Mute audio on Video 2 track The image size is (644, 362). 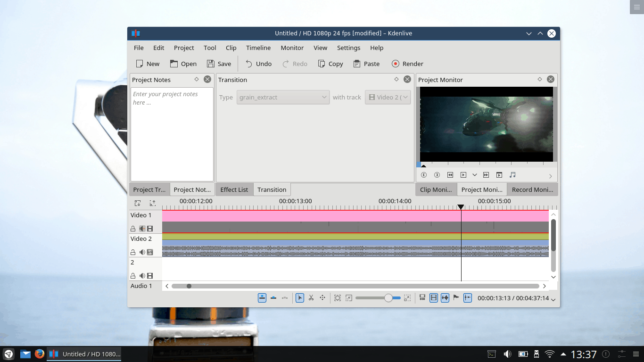click(x=142, y=252)
